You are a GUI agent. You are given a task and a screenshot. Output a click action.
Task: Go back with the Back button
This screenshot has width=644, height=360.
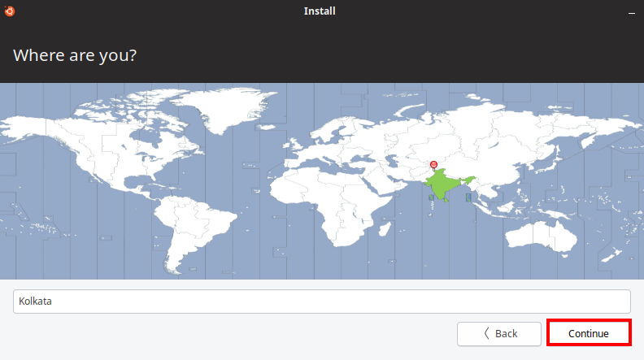click(499, 333)
